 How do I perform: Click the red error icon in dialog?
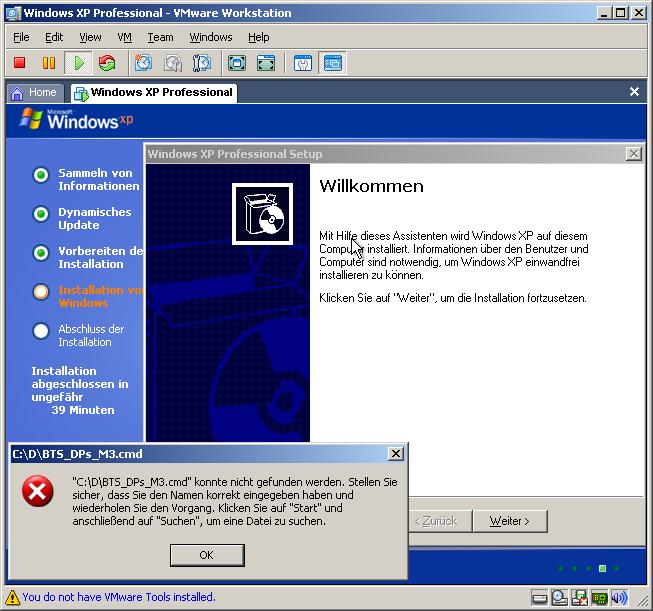(37, 491)
